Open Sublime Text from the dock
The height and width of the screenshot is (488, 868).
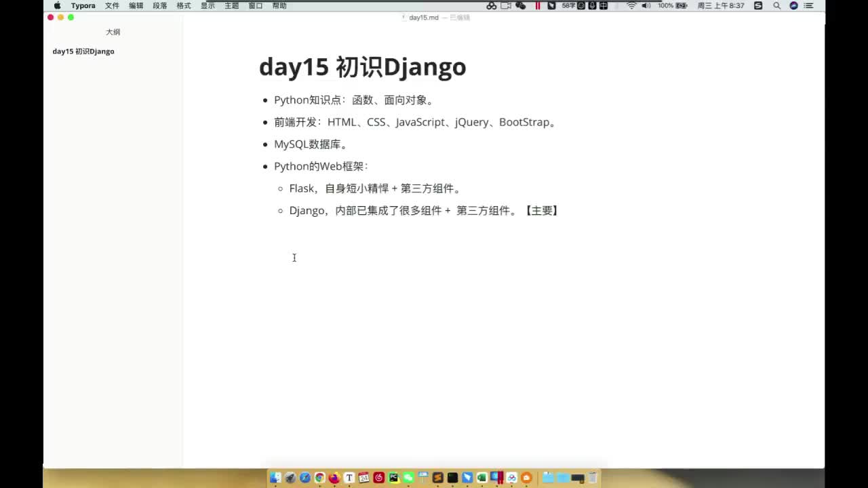[x=438, y=478]
